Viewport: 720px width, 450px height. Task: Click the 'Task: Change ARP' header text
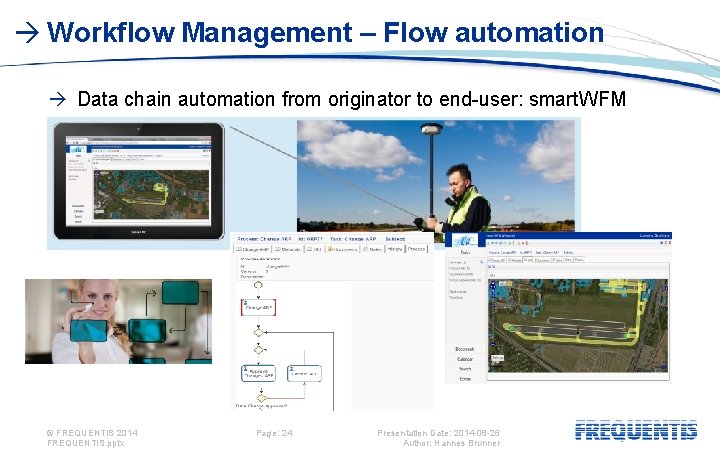click(x=353, y=239)
